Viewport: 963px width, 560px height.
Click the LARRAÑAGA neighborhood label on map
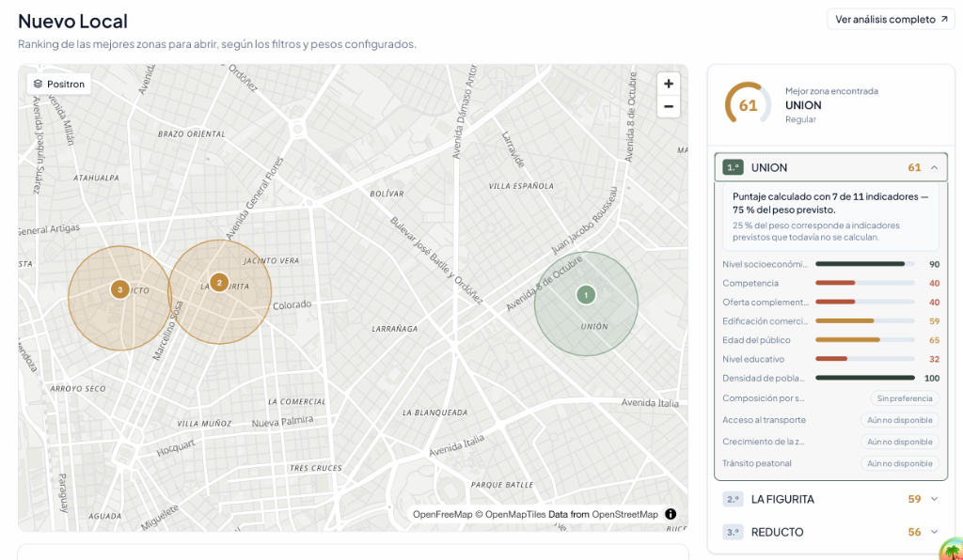[394, 330]
